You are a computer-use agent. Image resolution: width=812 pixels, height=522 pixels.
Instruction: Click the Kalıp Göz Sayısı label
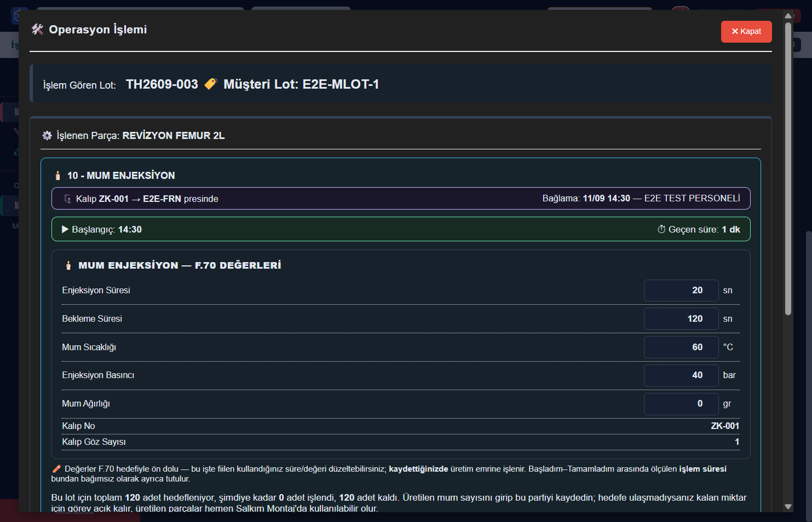coord(94,442)
